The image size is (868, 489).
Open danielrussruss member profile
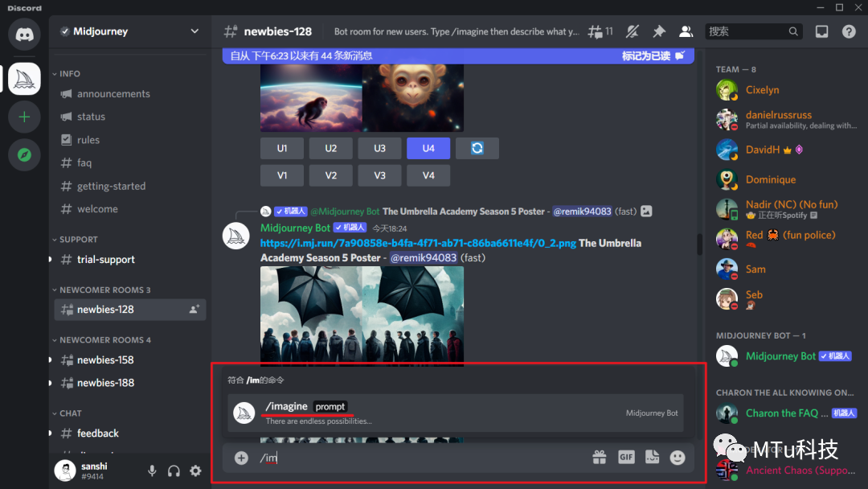pyautogui.click(x=785, y=119)
